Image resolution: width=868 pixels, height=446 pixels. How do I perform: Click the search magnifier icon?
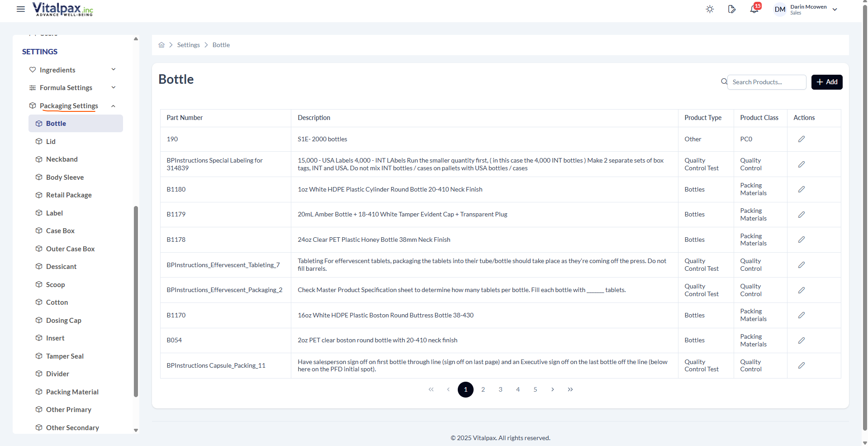724,82
